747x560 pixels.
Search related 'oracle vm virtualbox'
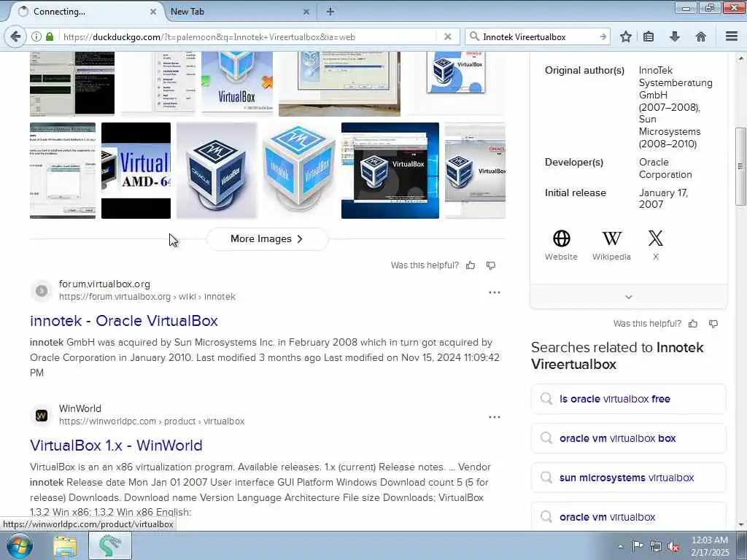pyautogui.click(x=628, y=516)
